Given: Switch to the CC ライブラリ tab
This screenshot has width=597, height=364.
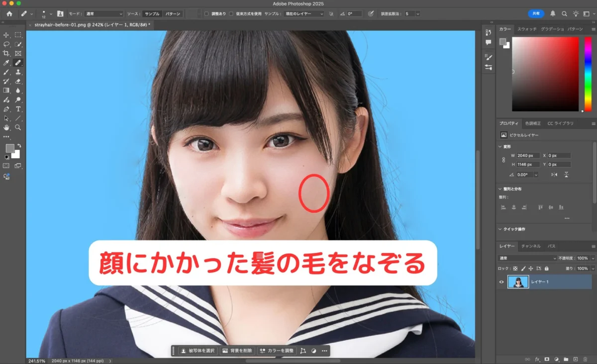Looking at the screenshot, I should click(x=561, y=123).
